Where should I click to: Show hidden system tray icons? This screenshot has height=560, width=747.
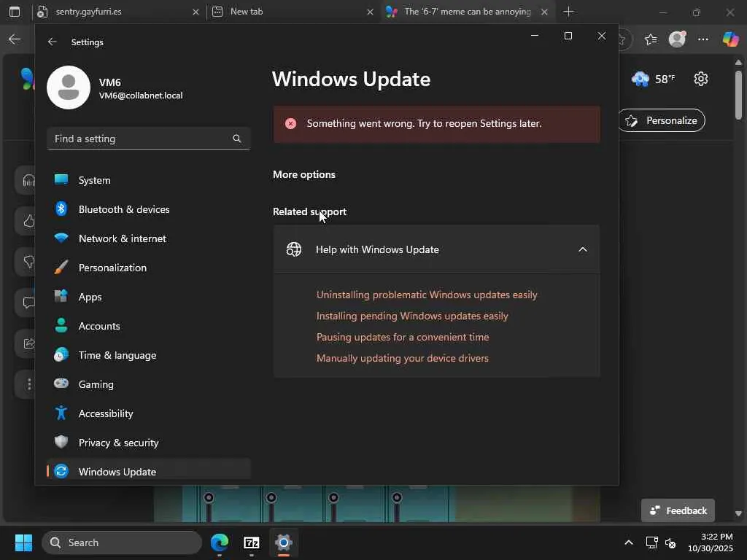629,542
